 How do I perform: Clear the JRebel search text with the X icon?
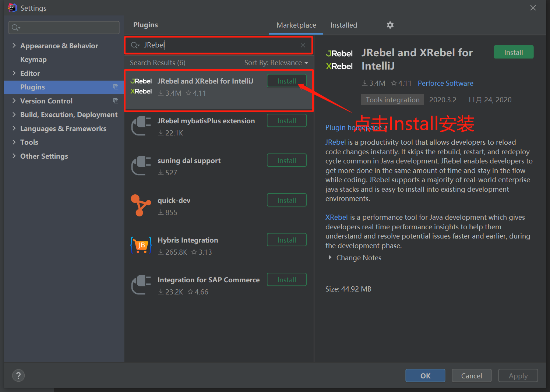coord(303,45)
